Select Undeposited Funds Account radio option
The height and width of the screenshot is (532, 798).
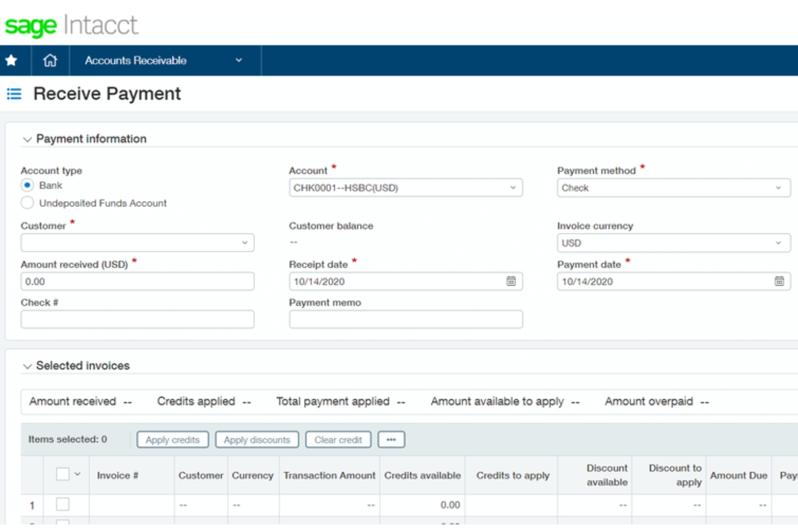point(27,203)
